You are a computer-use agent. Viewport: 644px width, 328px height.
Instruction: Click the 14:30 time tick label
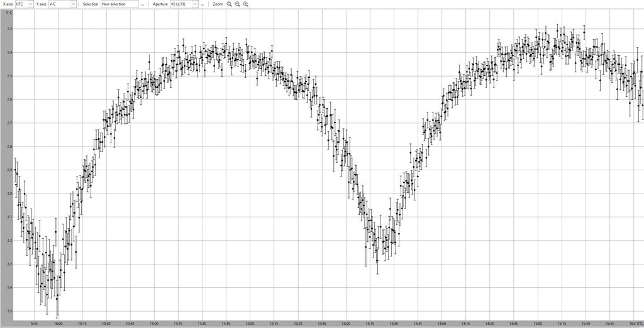489,324
